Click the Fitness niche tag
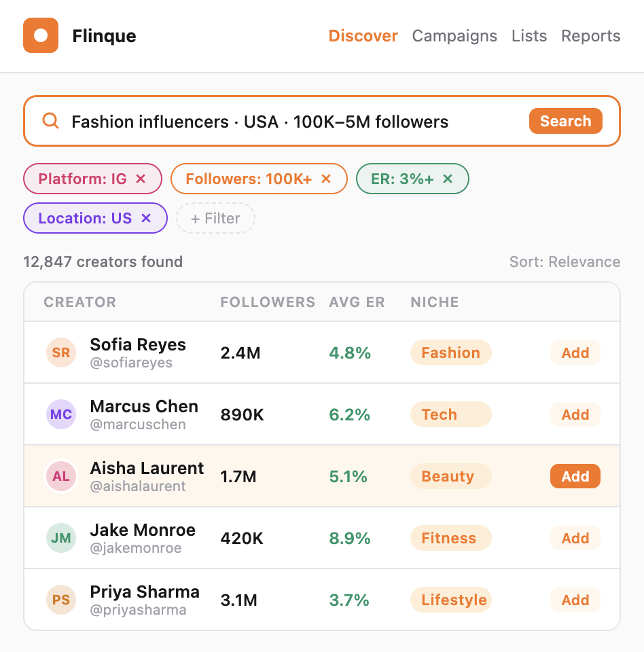 coord(450,538)
